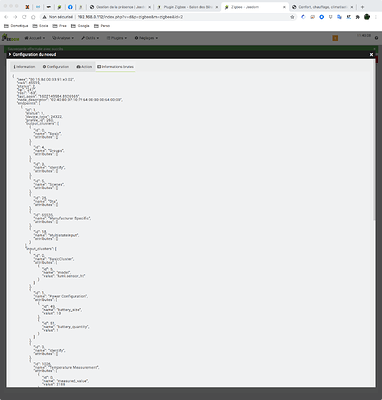Bookmark page with star icon
382x400 pixels.
click(x=292, y=17)
